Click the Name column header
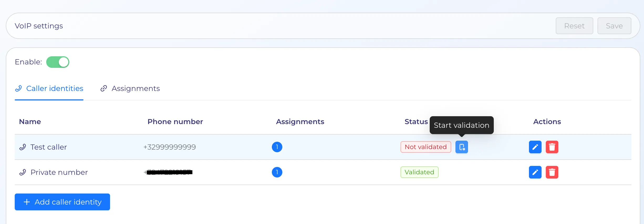This screenshot has height=224, width=644. point(30,121)
